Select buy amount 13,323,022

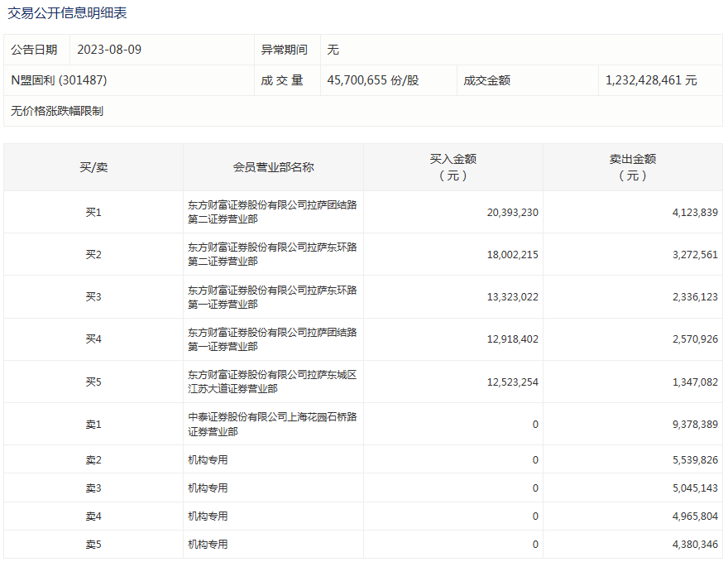click(513, 297)
